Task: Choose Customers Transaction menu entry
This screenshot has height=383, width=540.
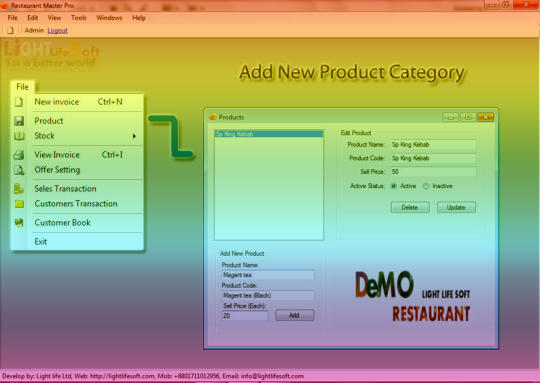Action: pos(78,204)
